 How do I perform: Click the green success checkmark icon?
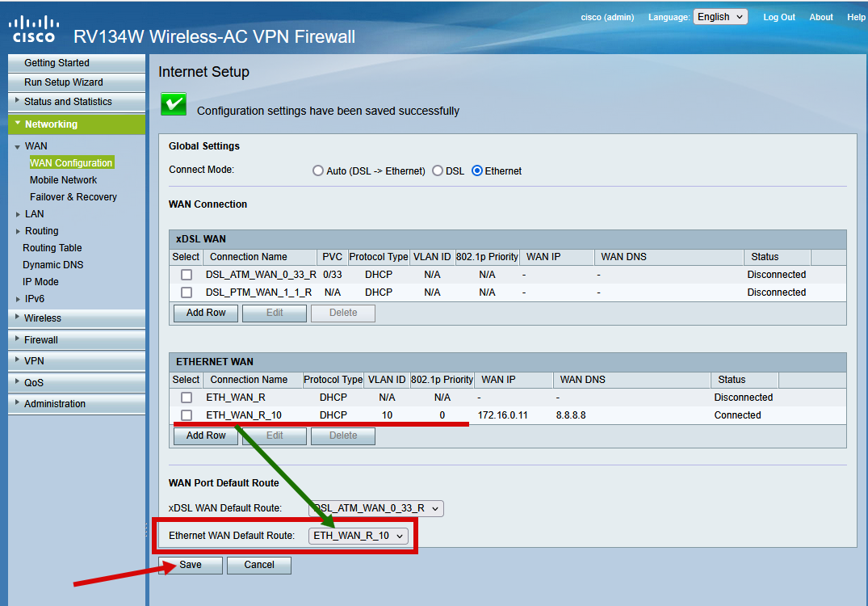point(174,104)
